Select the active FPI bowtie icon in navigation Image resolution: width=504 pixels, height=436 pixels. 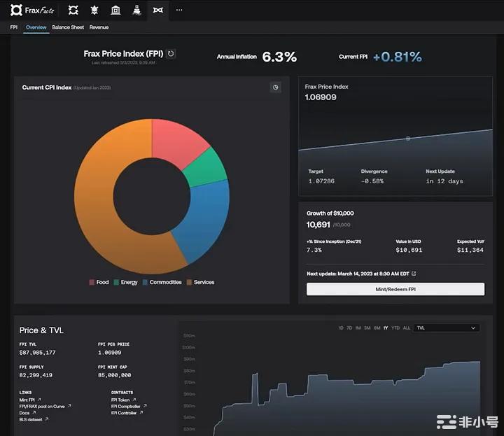[x=158, y=10]
